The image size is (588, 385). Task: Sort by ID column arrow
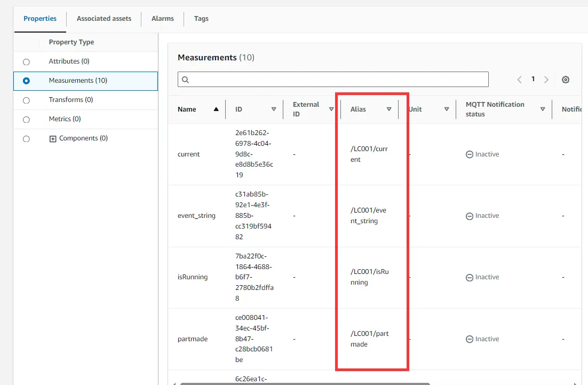tap(274, 109)
